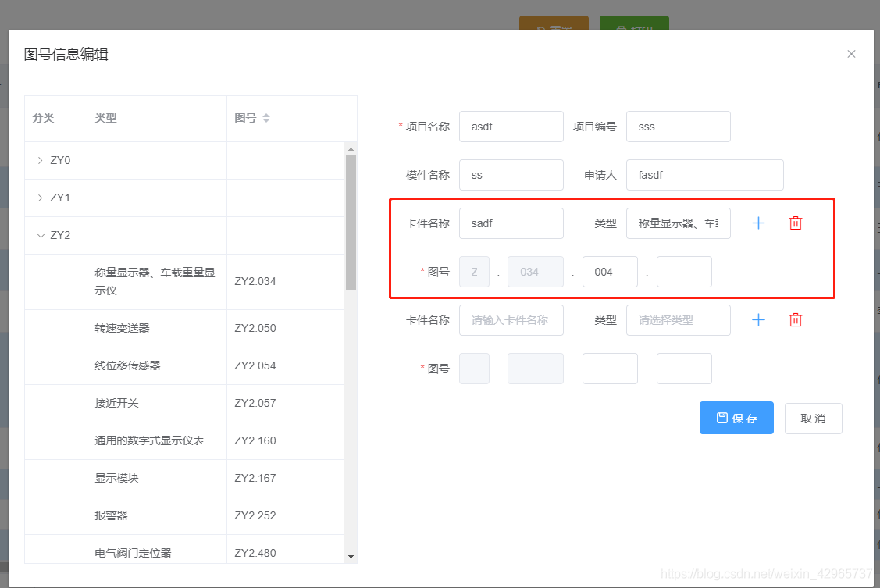This screenshot has height=588, width=880.
Task: Delete the empty card using its trash icon
Action: [795, 319]
